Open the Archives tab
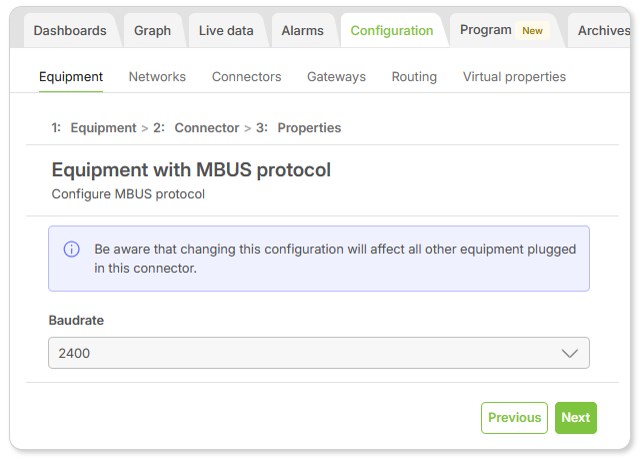 pos(603,30)
